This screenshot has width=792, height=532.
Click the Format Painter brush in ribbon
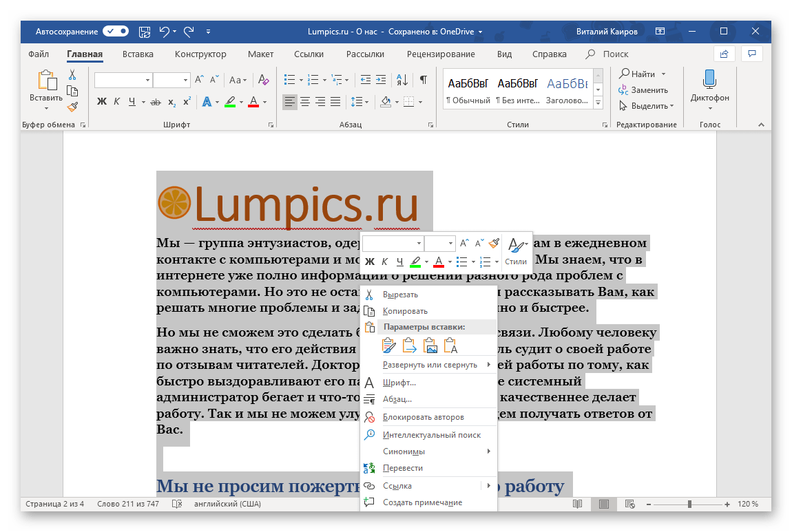[72, 107]
